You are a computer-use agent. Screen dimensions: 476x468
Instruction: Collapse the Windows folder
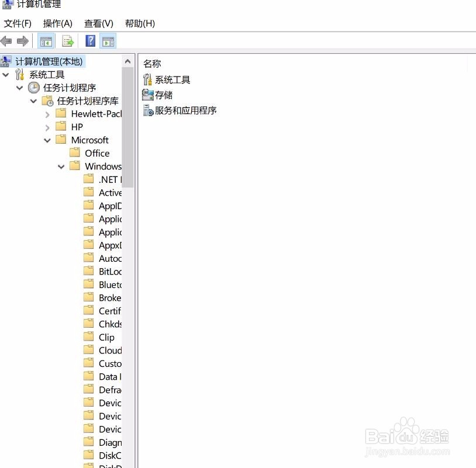click(x=61, y=166)
